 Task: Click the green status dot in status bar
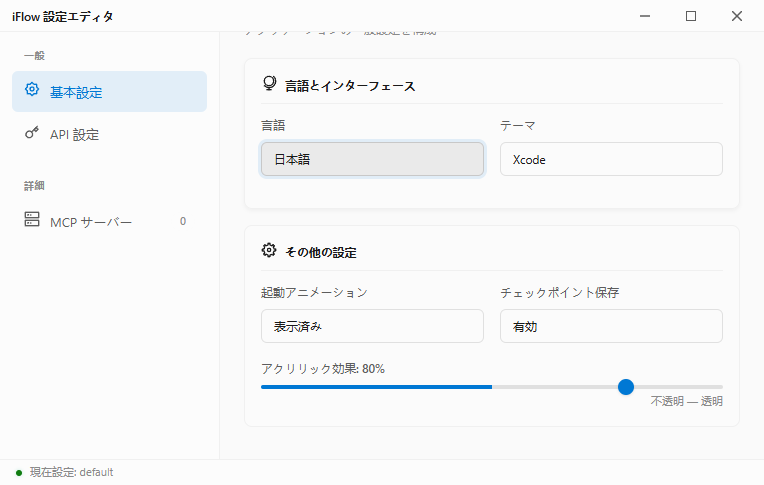[x=18, y=472]
